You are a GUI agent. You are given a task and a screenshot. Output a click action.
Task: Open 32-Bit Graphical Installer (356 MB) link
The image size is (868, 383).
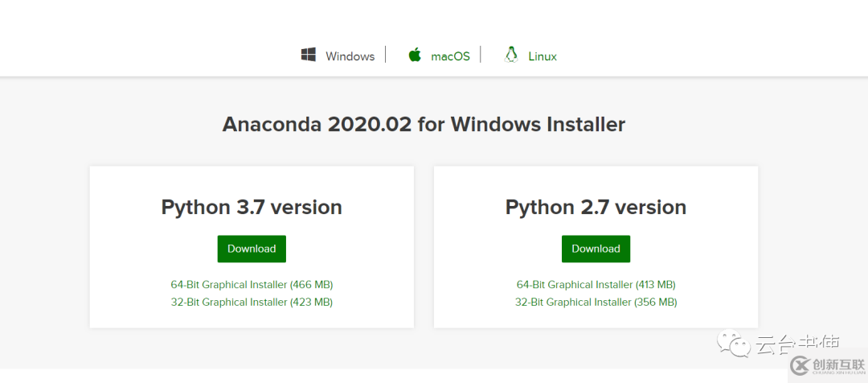[596, 303]
